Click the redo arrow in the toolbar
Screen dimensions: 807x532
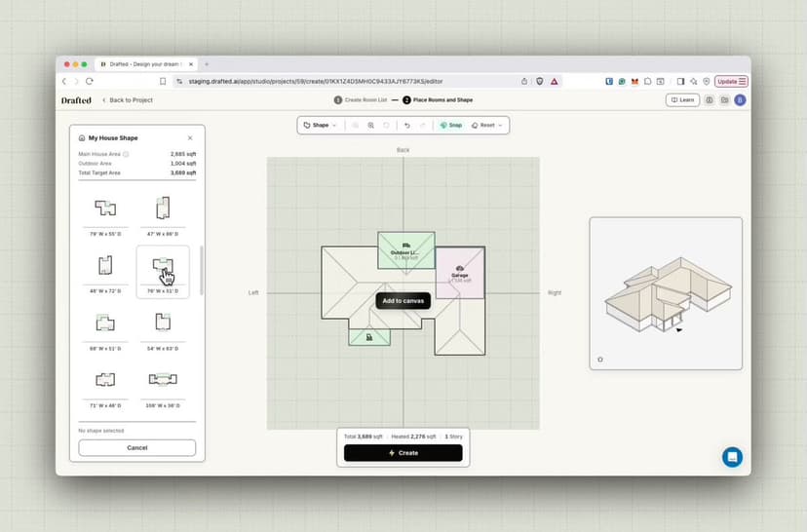pyautogui.click(x=423, y=125)
